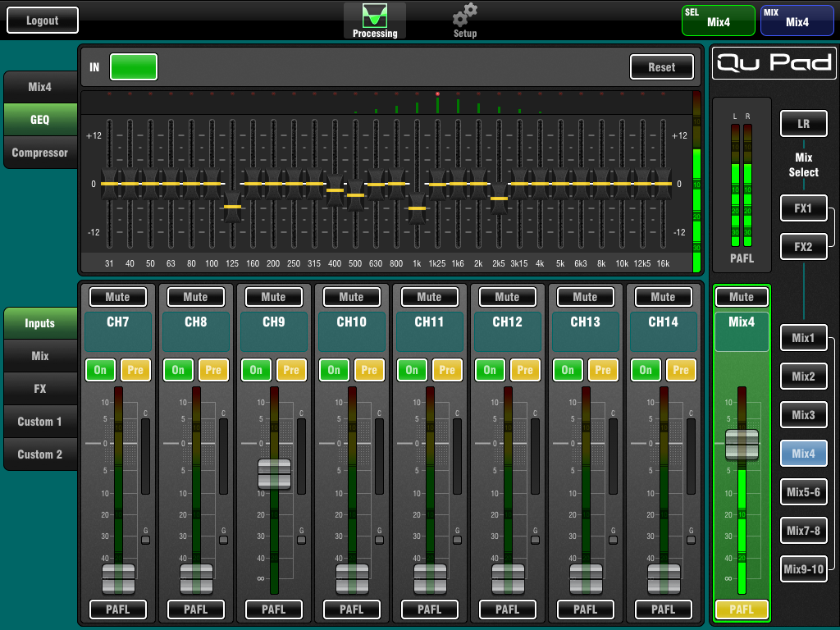Click the SEL Mix4 indicator
Viewport: 840px width, 630px height.
pyautogui.click(x=718, y=21)
